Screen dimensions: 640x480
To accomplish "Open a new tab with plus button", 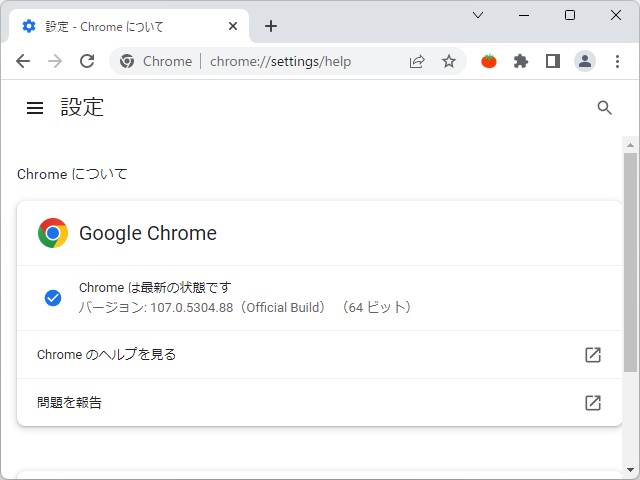I will (x=271, y=27).
